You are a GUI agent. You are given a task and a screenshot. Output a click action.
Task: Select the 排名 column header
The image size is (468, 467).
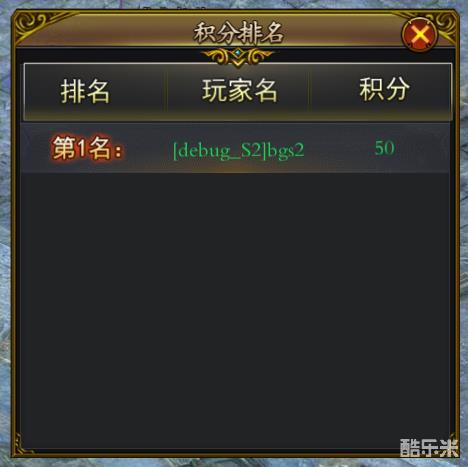pyautogui.click(x=85, y=91)
